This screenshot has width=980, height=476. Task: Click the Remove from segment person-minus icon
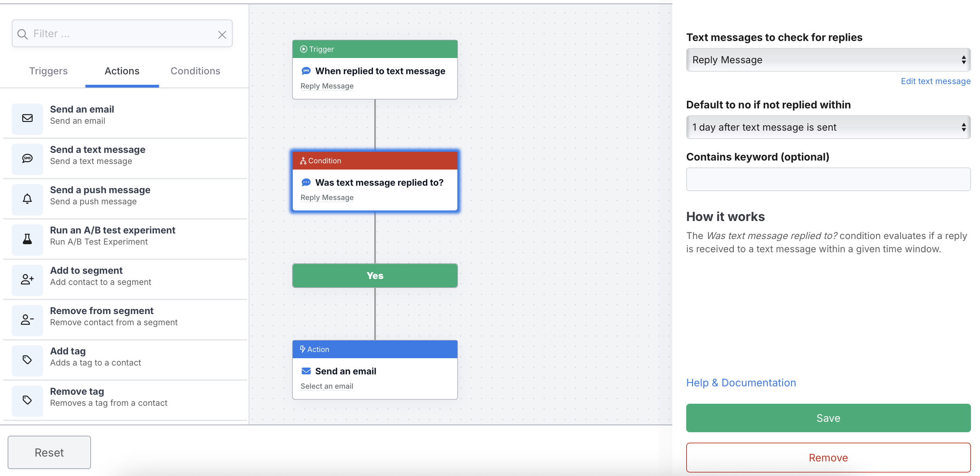(27, 320)
